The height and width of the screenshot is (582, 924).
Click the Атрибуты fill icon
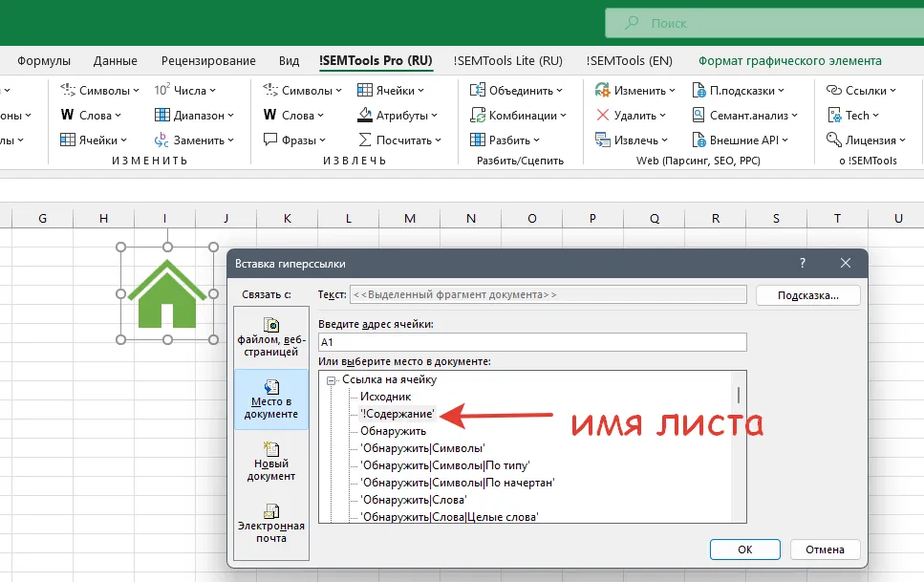pos(365,115)
